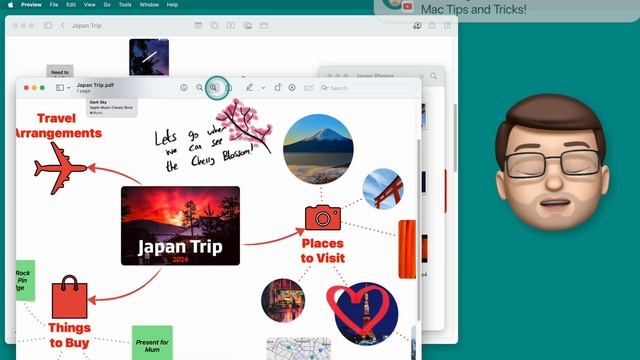Click the compose new board icon in board window
Screen dimensions: 640x360
click(x=447, y=25)
